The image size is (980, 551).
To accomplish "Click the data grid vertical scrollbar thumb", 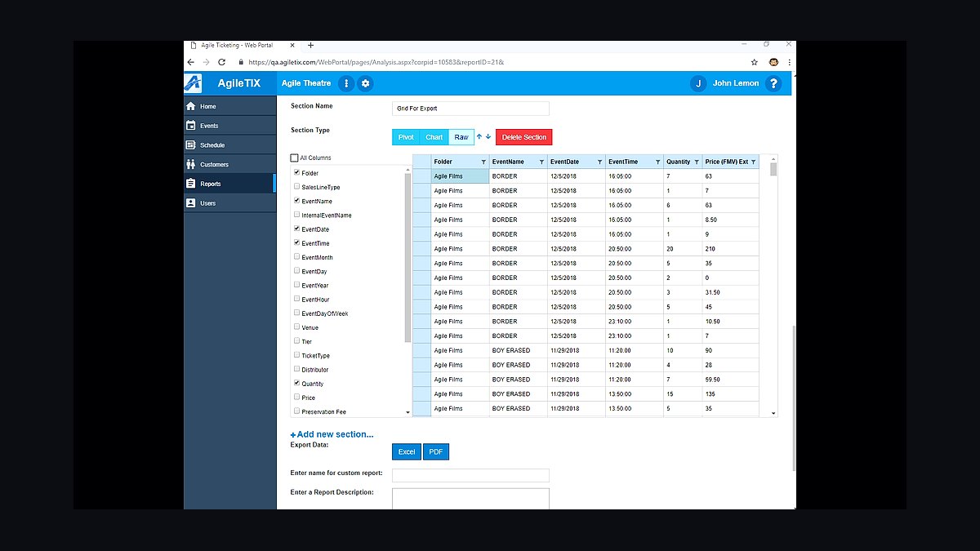I will pos(773,169).
